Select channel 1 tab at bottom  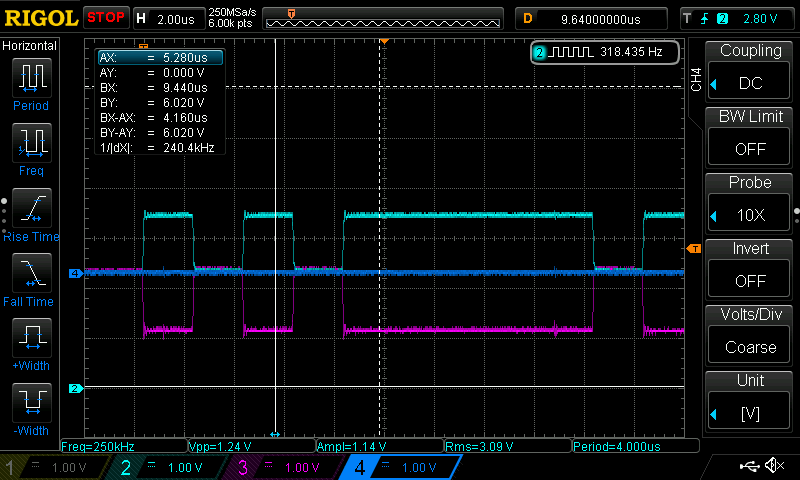[54, 467]
